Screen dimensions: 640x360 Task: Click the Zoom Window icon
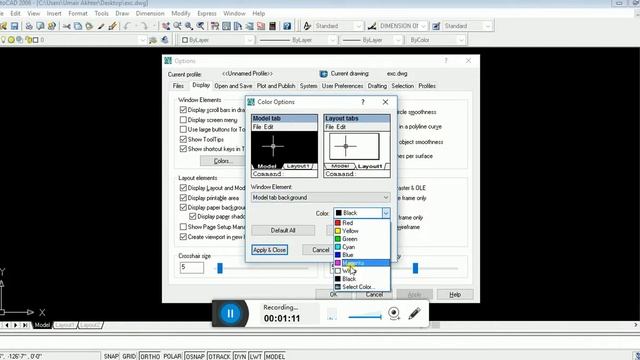tap(189, 26)
